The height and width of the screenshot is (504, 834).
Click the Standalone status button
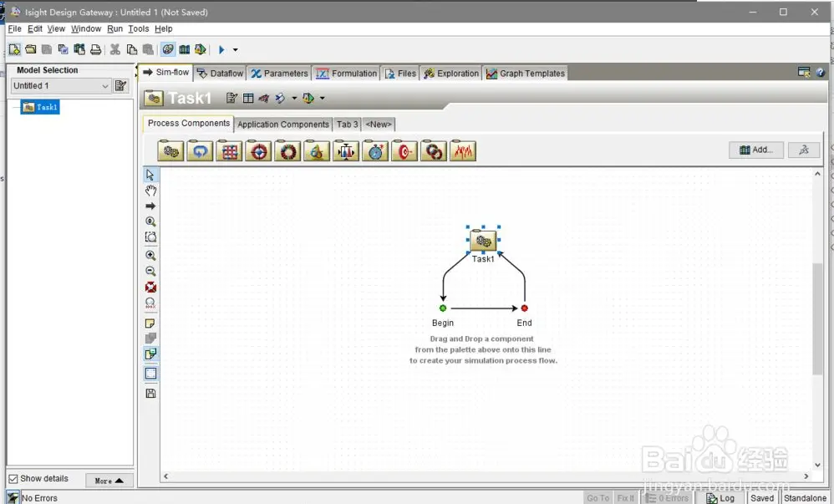point(805,498)
